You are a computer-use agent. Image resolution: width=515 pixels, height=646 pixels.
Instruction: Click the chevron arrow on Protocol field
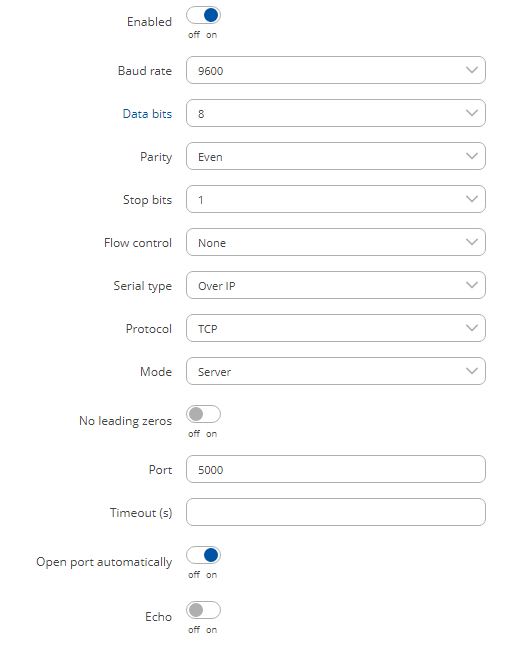(x=472, y=328)
